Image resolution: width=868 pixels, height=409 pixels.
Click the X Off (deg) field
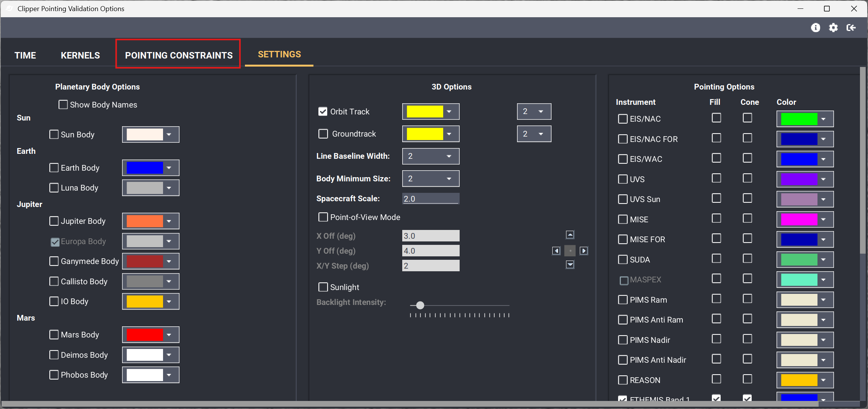[431, 236]
